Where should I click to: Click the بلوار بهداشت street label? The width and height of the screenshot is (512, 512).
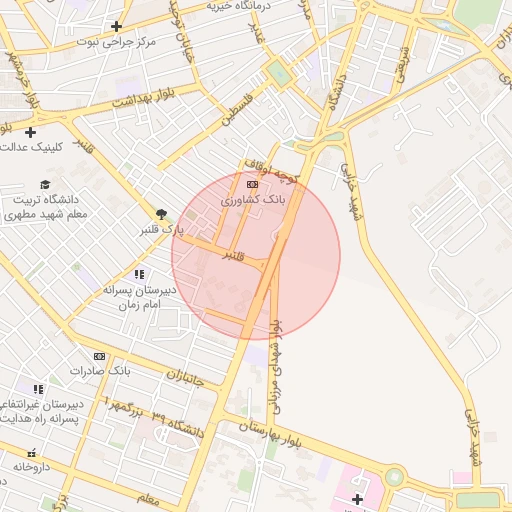[143, 98]
